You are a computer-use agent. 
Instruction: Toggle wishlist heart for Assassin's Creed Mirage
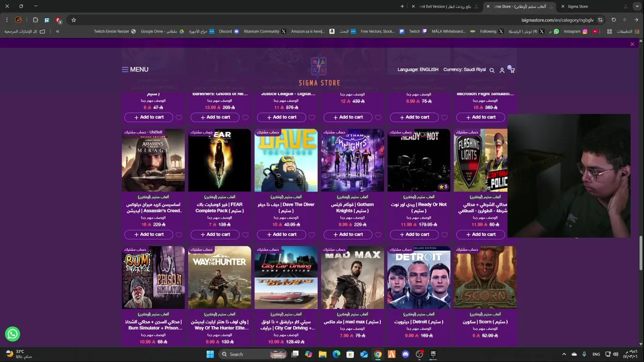(179, 235)
